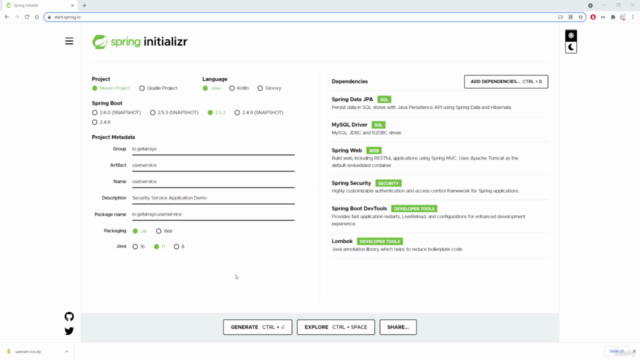Select Maven Project radio button

(95, 88)
